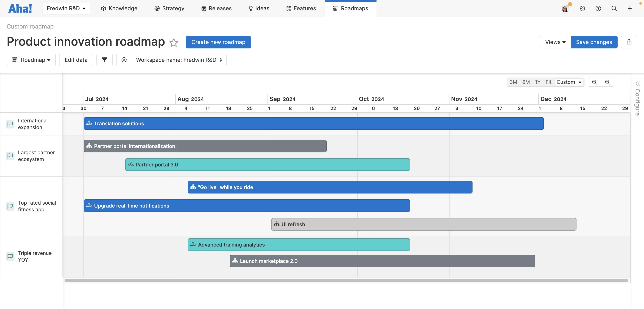
Task: Select the 1Y timeframe option
Action: click(538, 82)
